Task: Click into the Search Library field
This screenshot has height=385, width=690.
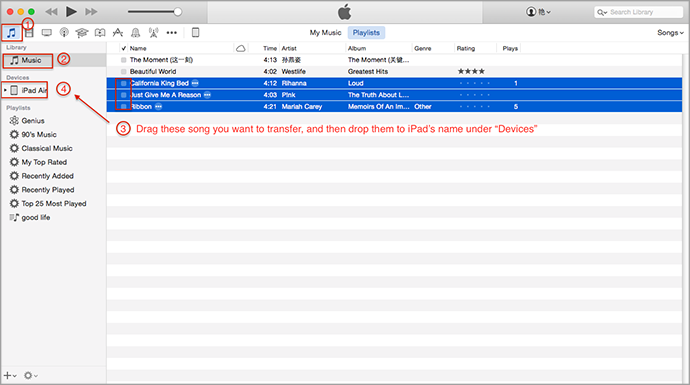Action: [x=638, y=12]
